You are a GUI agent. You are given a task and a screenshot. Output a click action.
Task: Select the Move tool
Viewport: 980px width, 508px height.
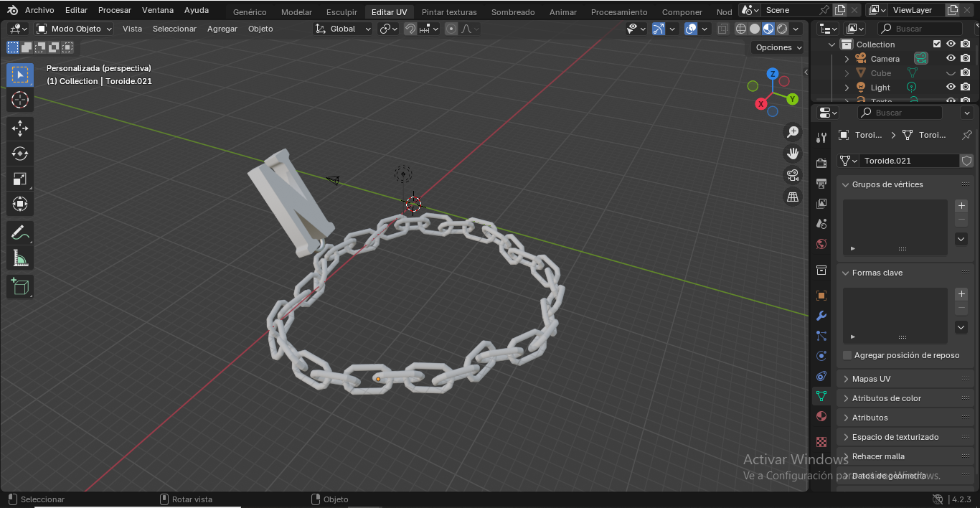20,128
